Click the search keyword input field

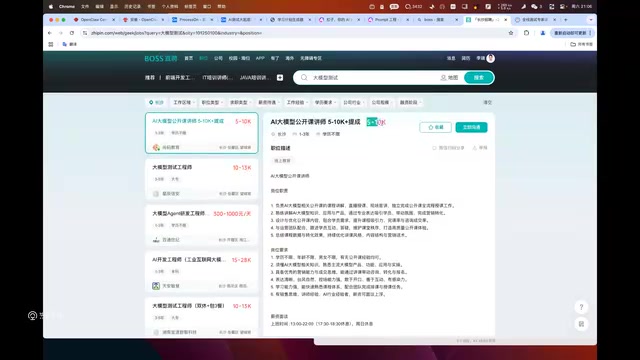coord(373,78)
